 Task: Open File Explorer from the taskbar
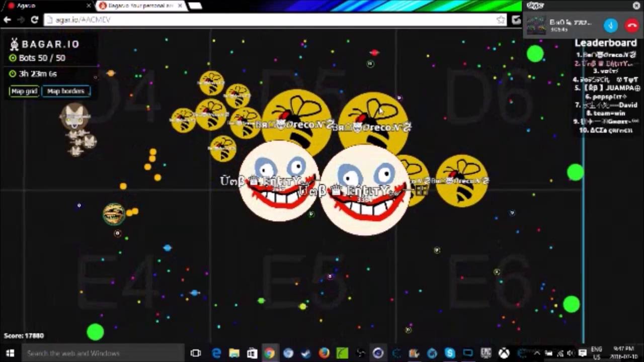(x=234, y=353)
